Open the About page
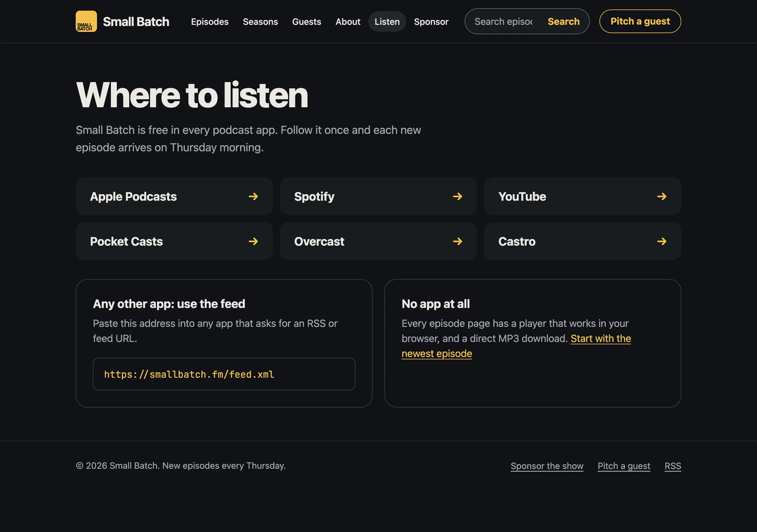Image resolution: width=757 pixels, height=532 pixels. point(348,22)
